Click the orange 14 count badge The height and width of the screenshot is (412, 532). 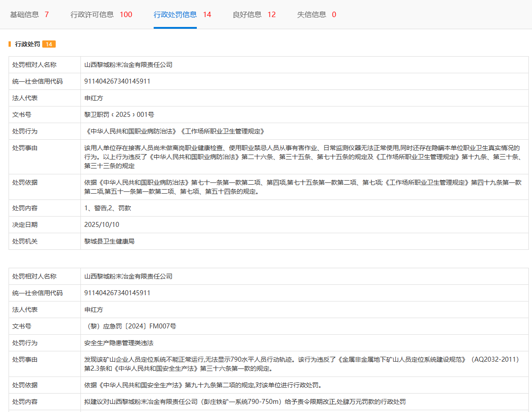49,44
